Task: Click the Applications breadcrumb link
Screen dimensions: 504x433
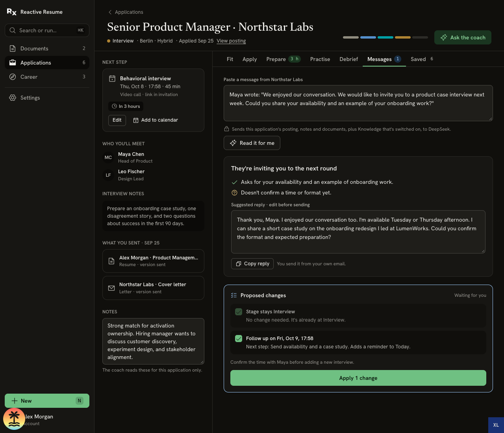Action: [x=129, y=12]
